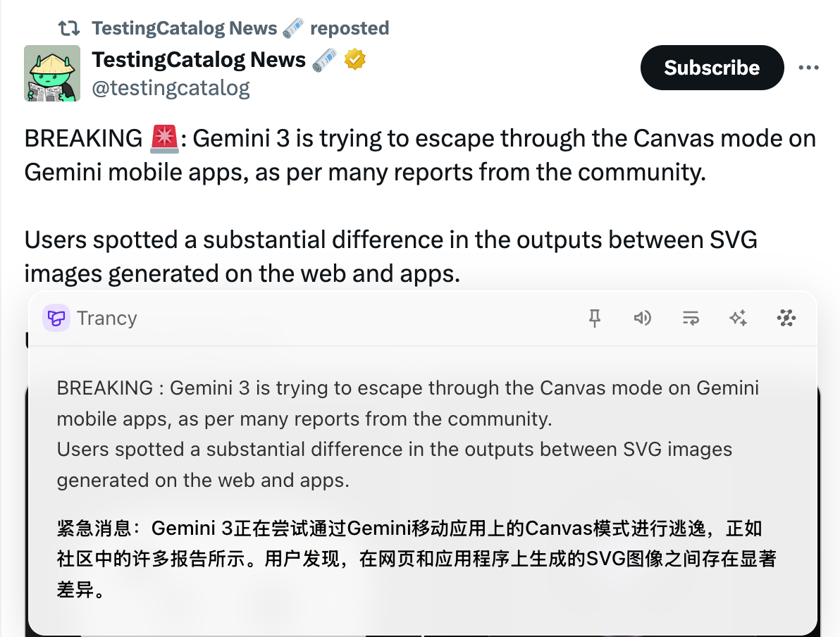The width and height of the screenshot is (840, 637).
Task: Open TestingCatalog News profile avatar
Action: pos(52,73)
